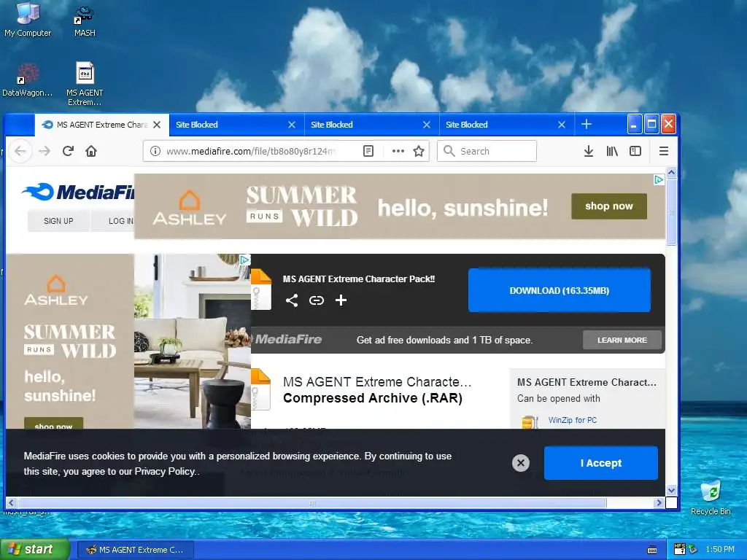This screenshot has height=560, width=747.
Task: Copy link using the chain link icon
Action: [317, 300]
